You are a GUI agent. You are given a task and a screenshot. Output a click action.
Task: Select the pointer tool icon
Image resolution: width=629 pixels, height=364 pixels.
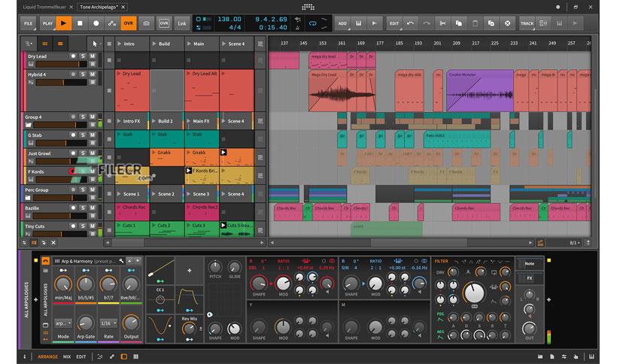pos(95,44)
